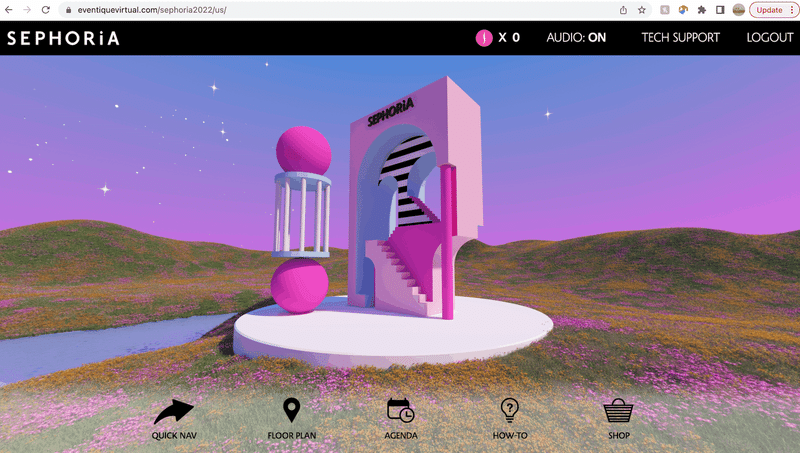Open the Floor Plan map pin
800x453 pixels.
291,410
